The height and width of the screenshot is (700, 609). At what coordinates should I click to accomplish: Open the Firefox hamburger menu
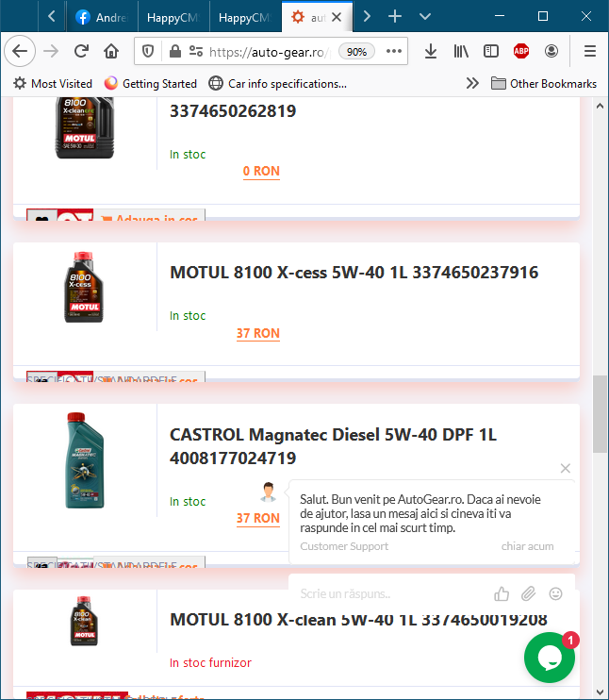point(590,51)
